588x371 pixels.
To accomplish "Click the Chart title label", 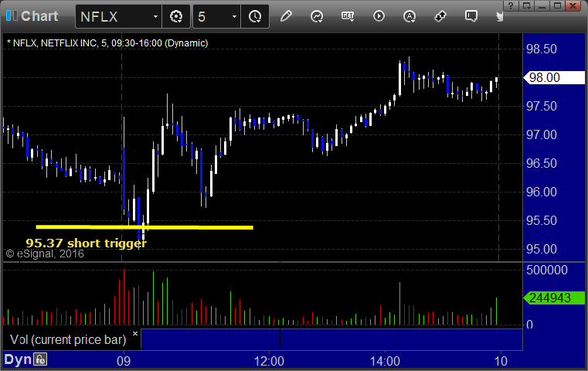I will coord(39,16).
